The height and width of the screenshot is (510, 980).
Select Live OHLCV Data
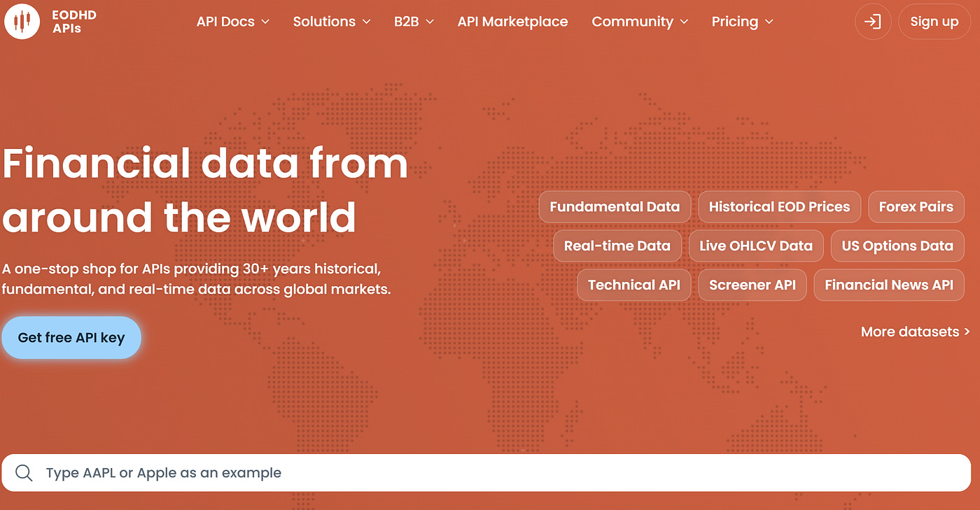click(x=756, y=246)
